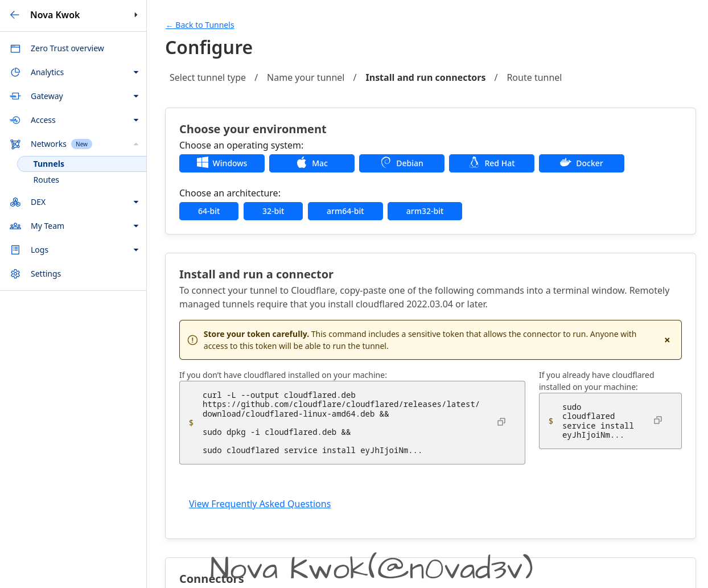Open Zero Trust overview page
The image size is (708, 588).
67,48
